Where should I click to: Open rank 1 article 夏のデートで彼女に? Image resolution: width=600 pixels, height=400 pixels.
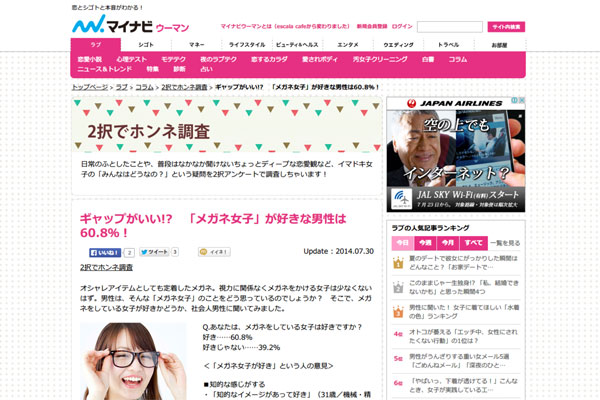click(x=463, y=263)
